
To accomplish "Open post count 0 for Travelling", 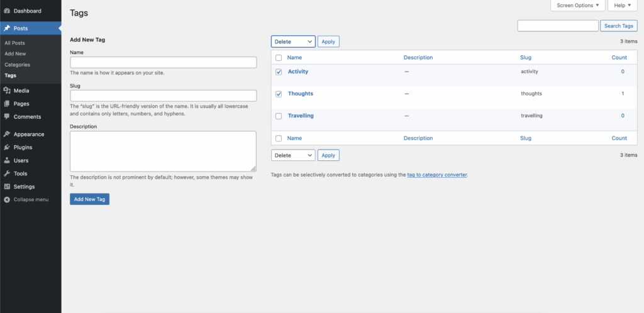I will (623, 116).
